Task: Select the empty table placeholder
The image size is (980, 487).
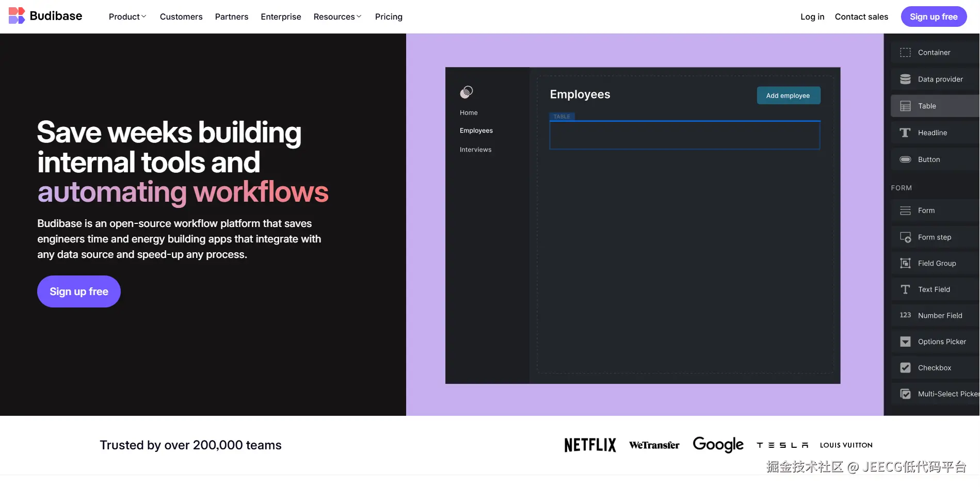Action: tap(685, 135)
